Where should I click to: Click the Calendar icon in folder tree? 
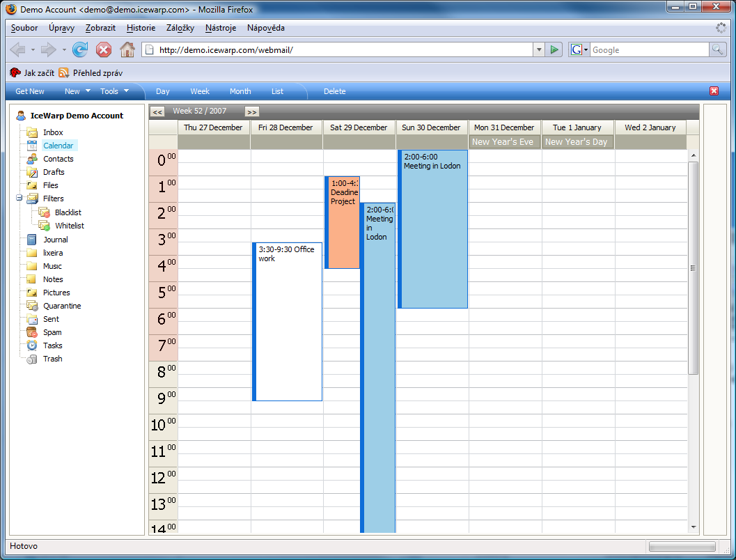32,146
